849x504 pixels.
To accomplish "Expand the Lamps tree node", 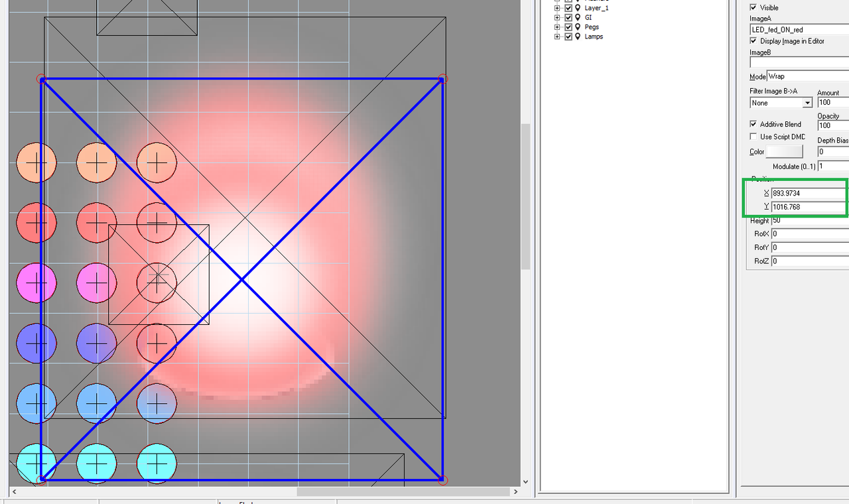I will (x=557, y=36).
